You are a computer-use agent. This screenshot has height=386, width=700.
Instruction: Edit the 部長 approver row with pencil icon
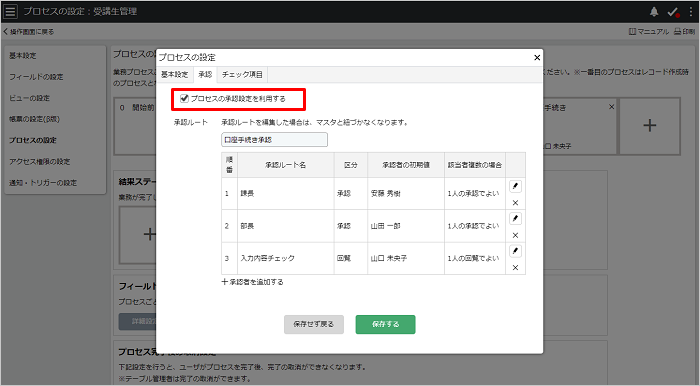(x=515, y=219)
